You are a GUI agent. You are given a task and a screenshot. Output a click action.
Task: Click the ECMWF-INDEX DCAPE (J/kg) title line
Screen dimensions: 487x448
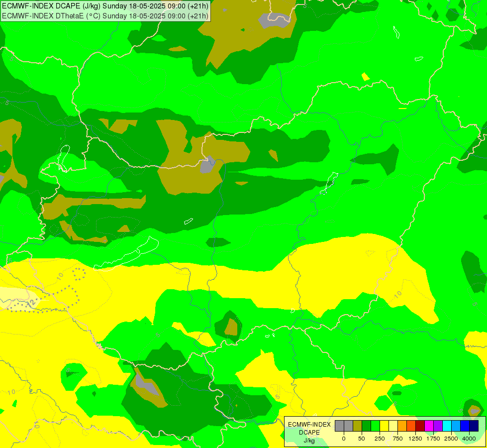coord(105,6)
